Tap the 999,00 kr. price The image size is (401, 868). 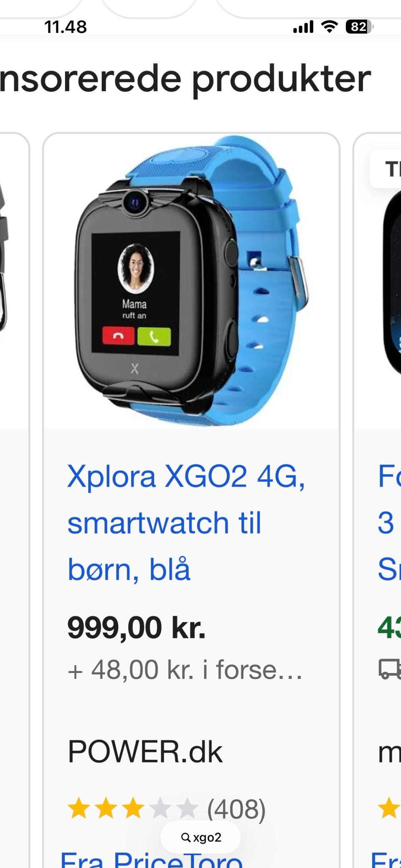click(137, 627)
